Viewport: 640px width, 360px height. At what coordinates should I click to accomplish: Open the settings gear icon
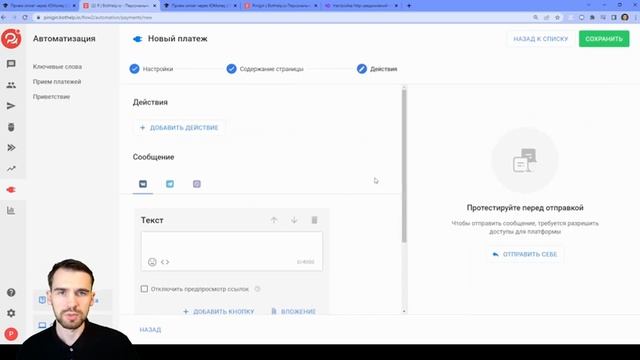(11, 313)
